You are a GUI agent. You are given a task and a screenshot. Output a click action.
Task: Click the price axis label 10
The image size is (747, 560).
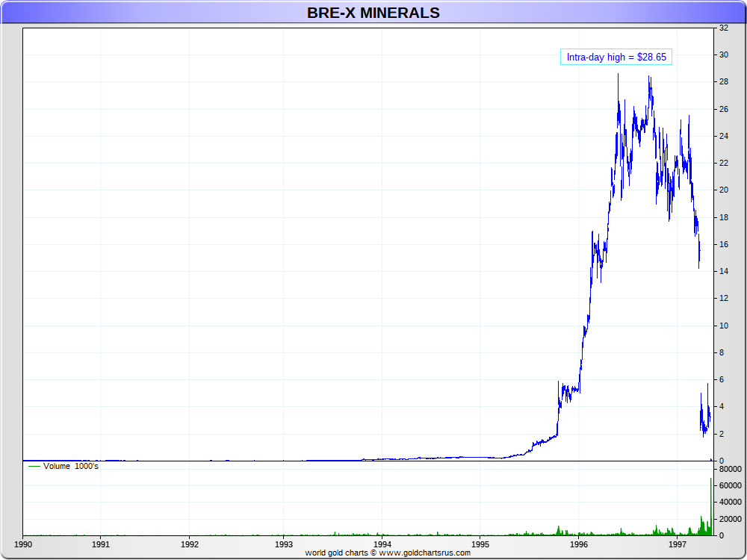click(724, 326)
